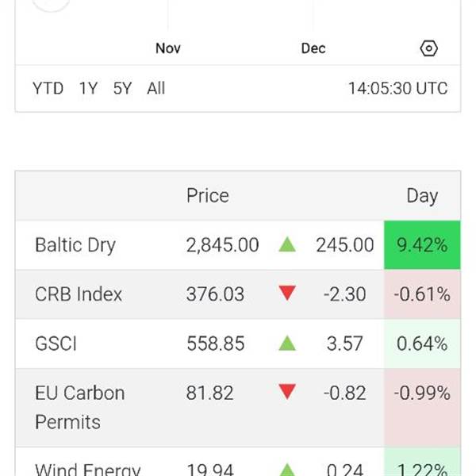Click red down arrow for EU Carbon Permits
The image size is (476, 476).
pos(287,392)
